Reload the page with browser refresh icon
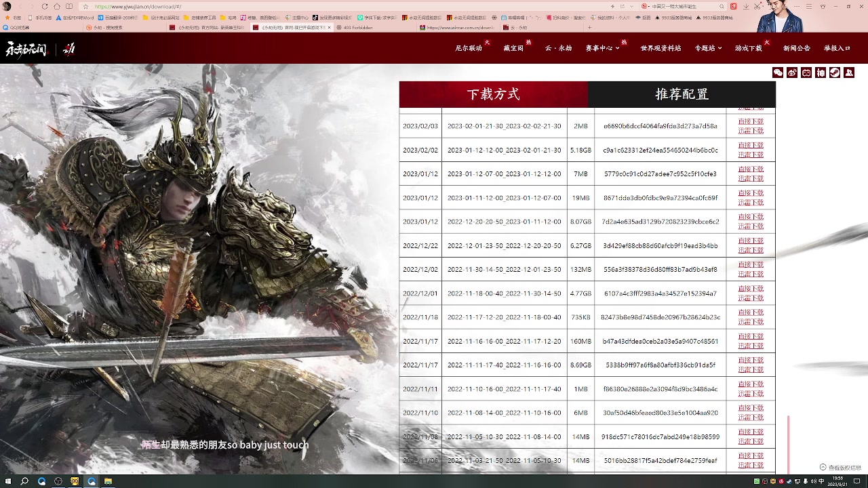The width and height of the screenshot is (868, 488). pos(45,6)
